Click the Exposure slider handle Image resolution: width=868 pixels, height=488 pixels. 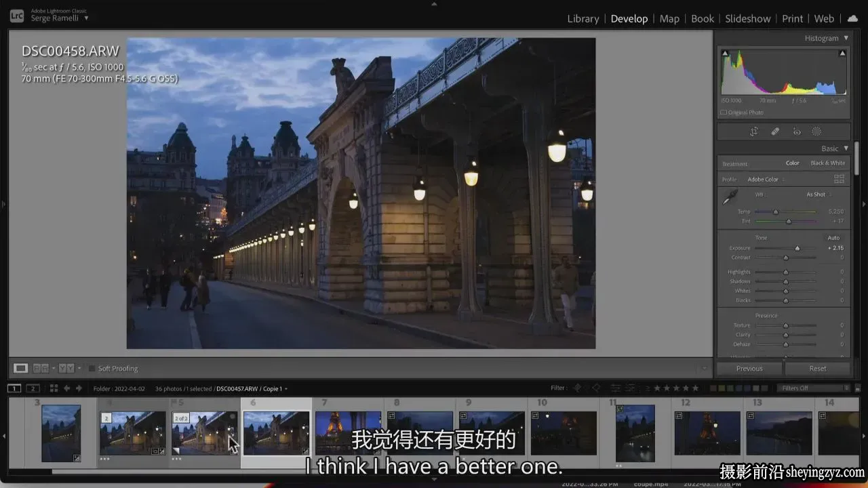(x=797, y=248)
